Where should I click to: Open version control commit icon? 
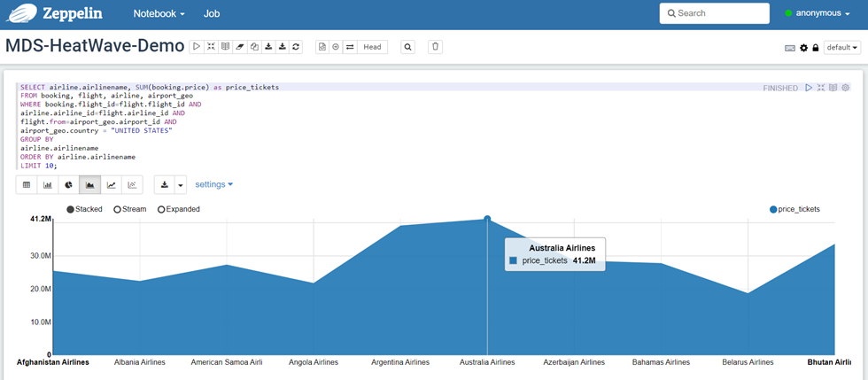click(322, 47)
